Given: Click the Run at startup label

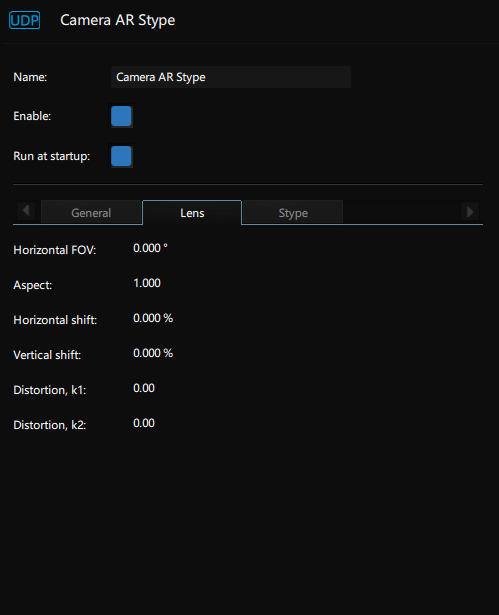Looking at the screenshot, I should [x=52, y=156].
